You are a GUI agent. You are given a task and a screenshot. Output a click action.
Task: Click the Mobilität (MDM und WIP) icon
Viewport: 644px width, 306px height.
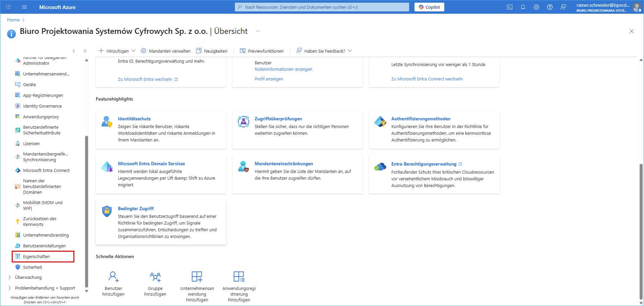(x=18, y=205)
